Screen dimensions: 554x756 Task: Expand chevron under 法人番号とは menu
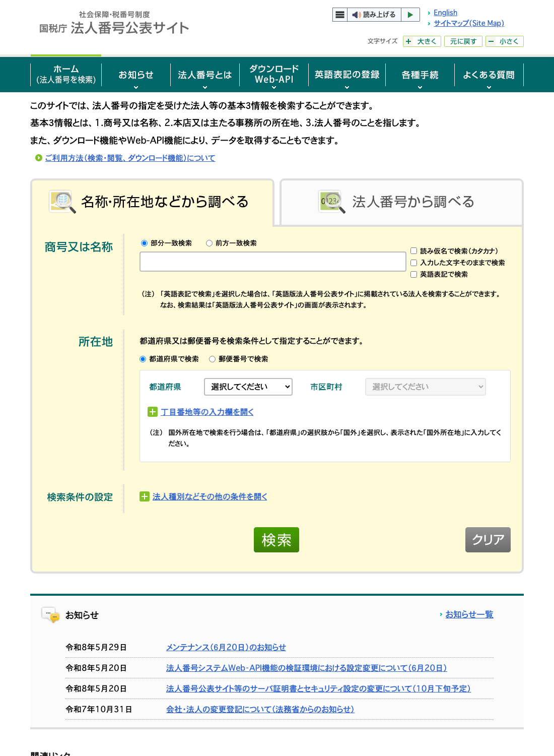coord(205,88)
